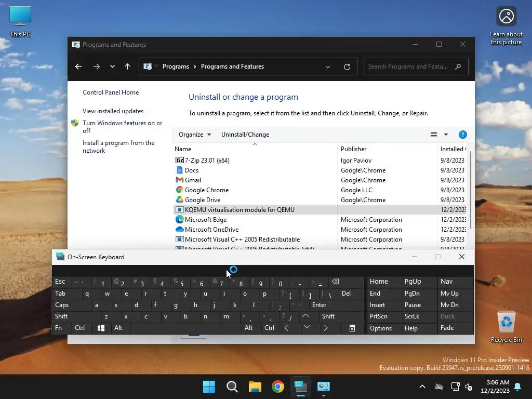Viewport: 532px width, 399px height.
Task: Click the search magnifier in Control Panel
Action: (x=458, y=66)
